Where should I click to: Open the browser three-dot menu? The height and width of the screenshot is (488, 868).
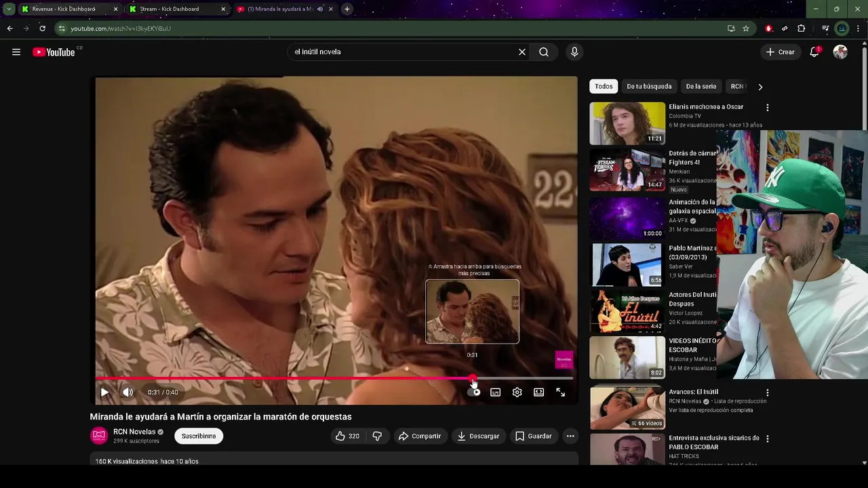(x=859, y=28)
